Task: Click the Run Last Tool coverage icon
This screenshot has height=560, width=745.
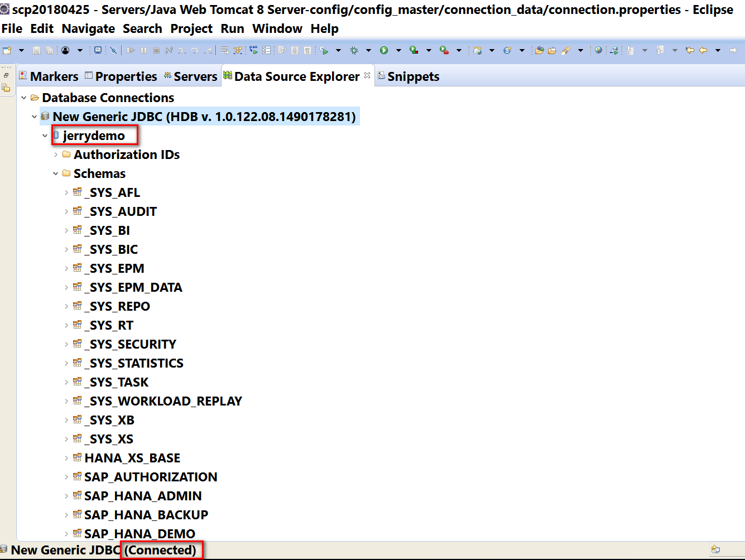Action: (414, 50)
